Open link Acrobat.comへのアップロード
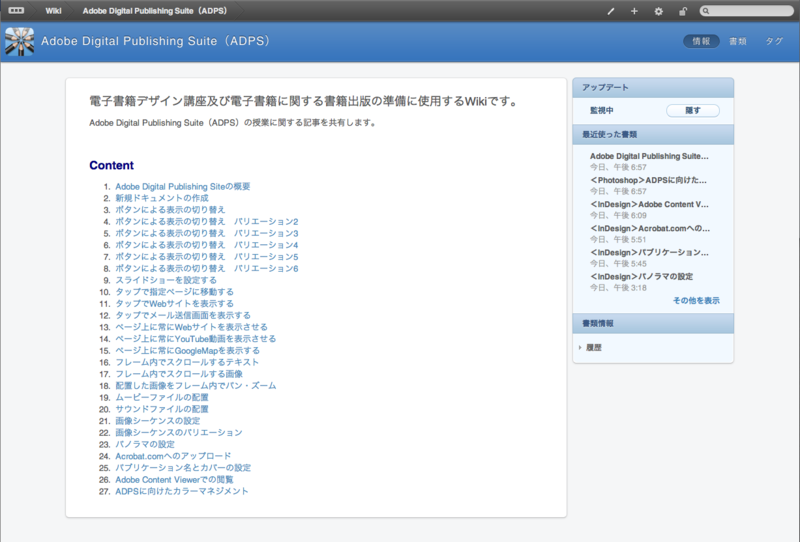800x542 pixels. click(x=173, y=456)
